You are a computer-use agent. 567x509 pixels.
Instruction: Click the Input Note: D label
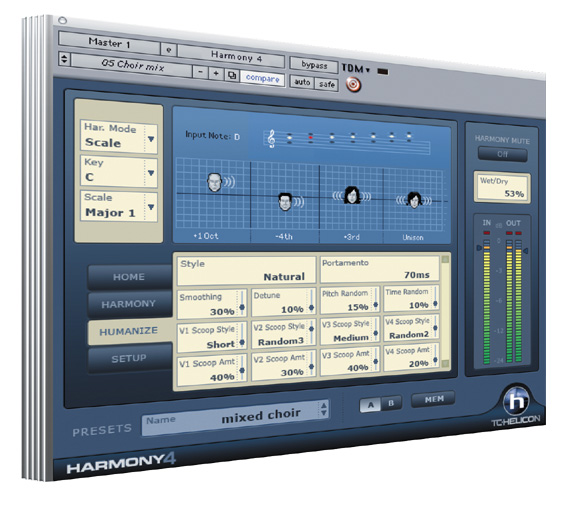tap(212, 136)
